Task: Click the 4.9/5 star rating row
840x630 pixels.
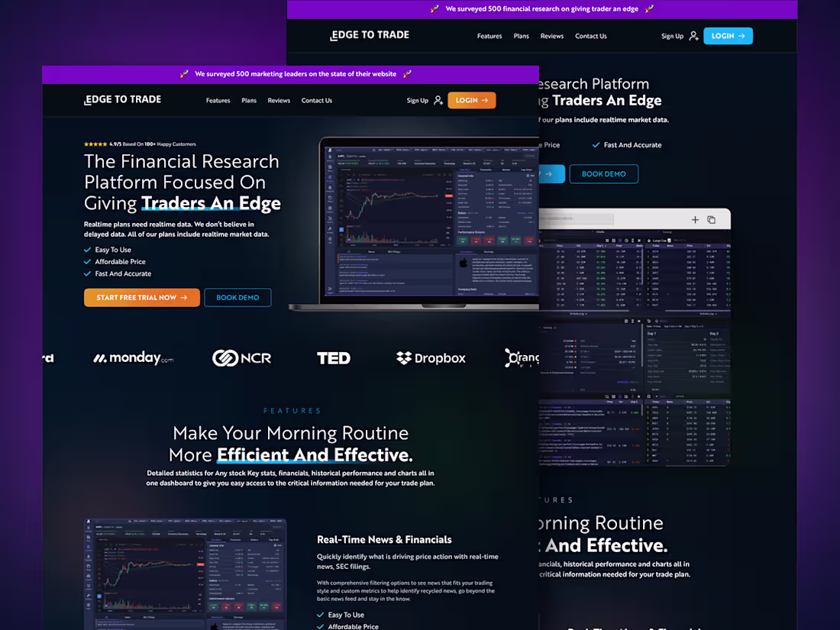Action: 140,144
